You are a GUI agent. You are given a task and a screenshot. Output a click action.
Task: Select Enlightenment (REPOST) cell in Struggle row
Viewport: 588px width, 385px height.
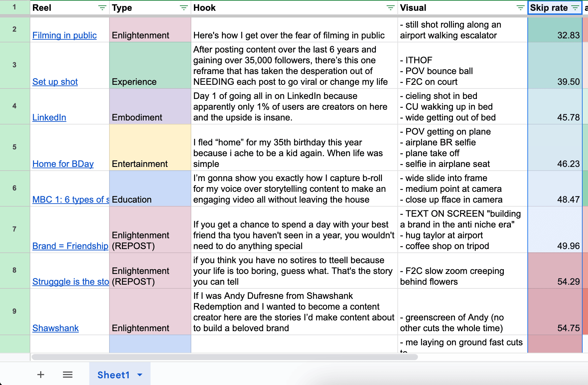(x=150, y=271)
